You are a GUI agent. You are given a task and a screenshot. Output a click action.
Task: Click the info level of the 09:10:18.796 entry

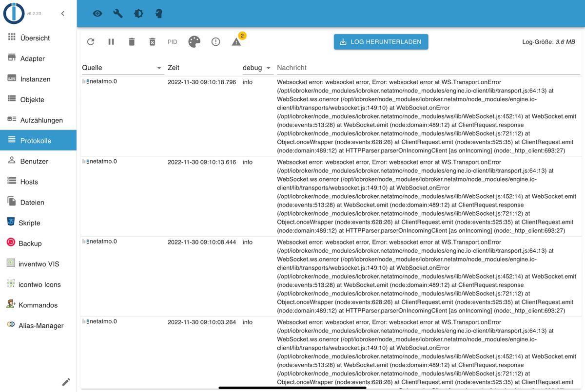coord(248,82)
